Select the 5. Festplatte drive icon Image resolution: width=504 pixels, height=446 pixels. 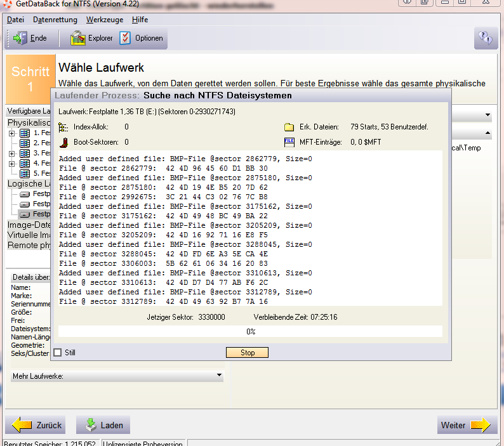pos(25,174)
